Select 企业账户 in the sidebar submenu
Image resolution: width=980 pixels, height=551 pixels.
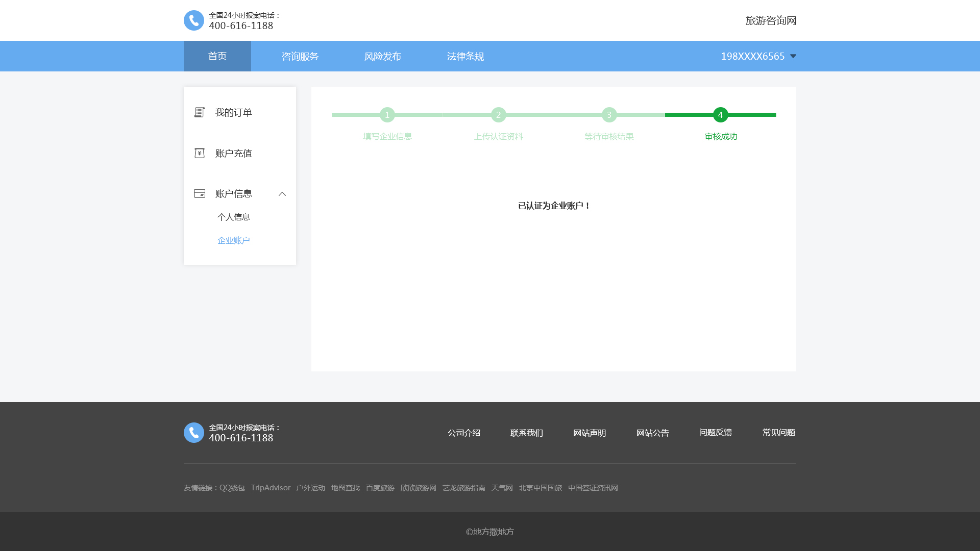point(233,240)
